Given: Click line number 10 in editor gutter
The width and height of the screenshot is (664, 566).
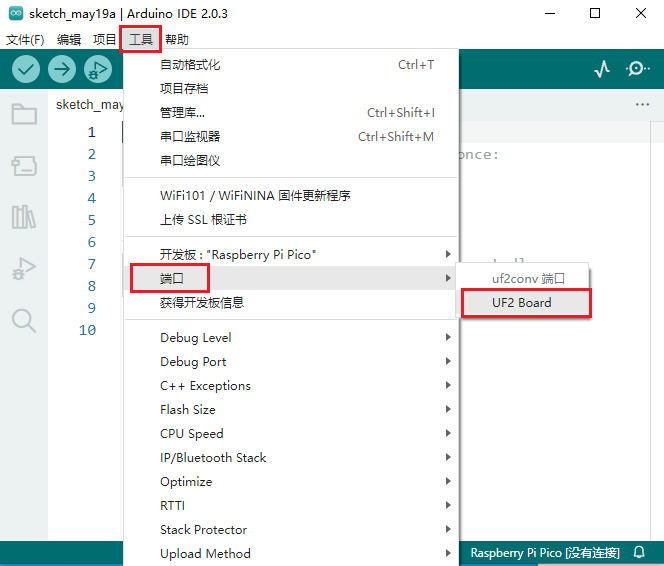Looking at the screenshot, I should coord(88,330).
